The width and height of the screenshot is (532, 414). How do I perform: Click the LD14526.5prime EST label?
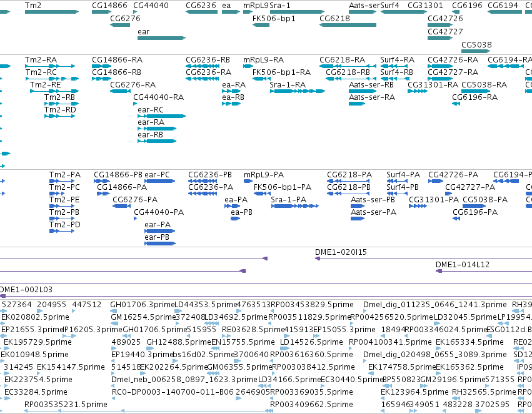tap(311, 342)
